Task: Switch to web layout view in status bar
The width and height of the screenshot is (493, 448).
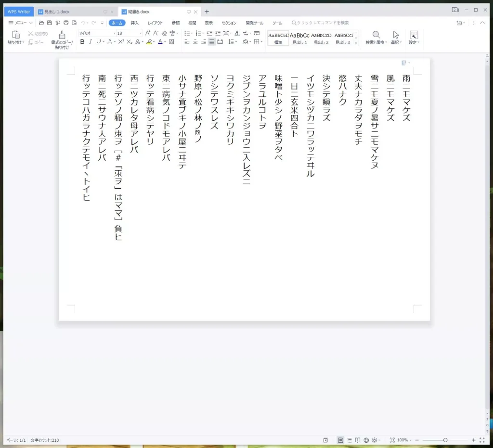Action: coord(366,440)
